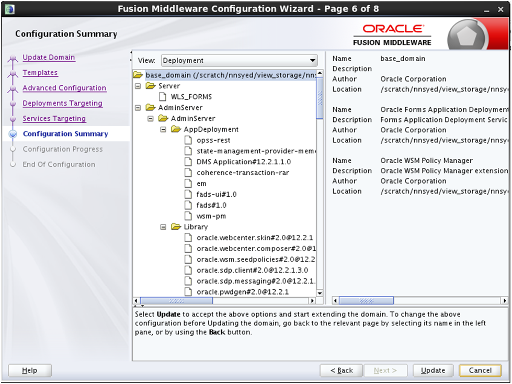Click the oracle.pwdgen library icon

(188, 292)
